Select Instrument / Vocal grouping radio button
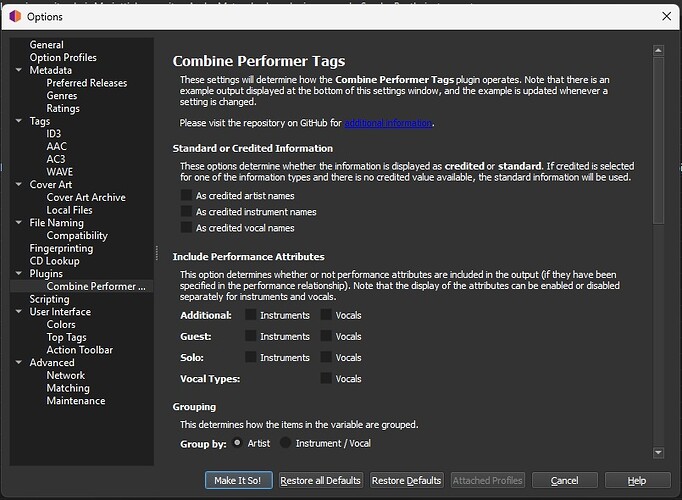 (x=286, y=443)
